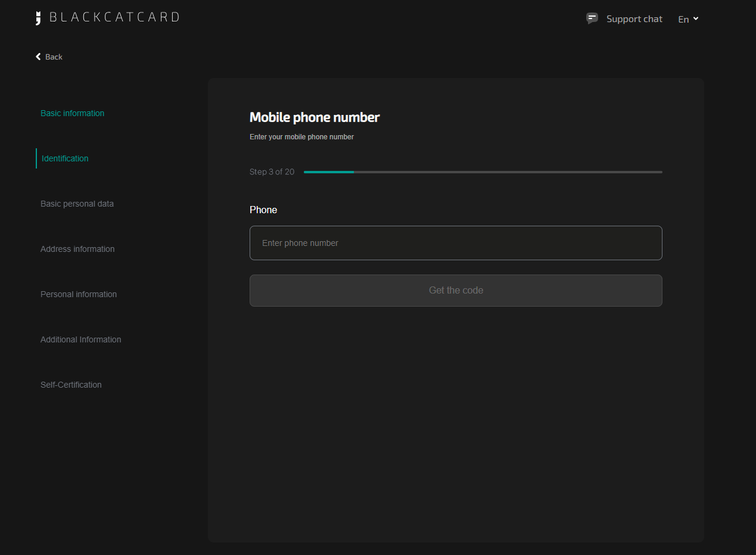Click the step progress bar
The height and width of the screenshot is (555, 756).
coord(483,172)
